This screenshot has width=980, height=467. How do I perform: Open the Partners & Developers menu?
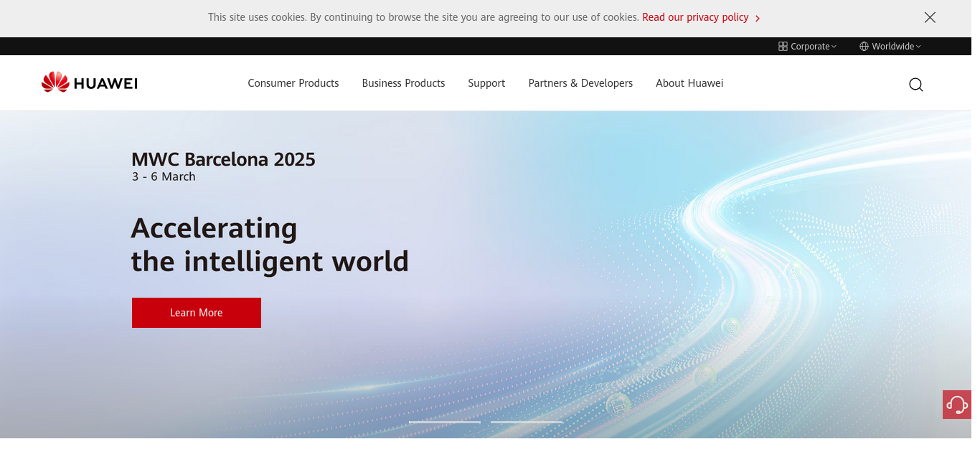point(580,83)
